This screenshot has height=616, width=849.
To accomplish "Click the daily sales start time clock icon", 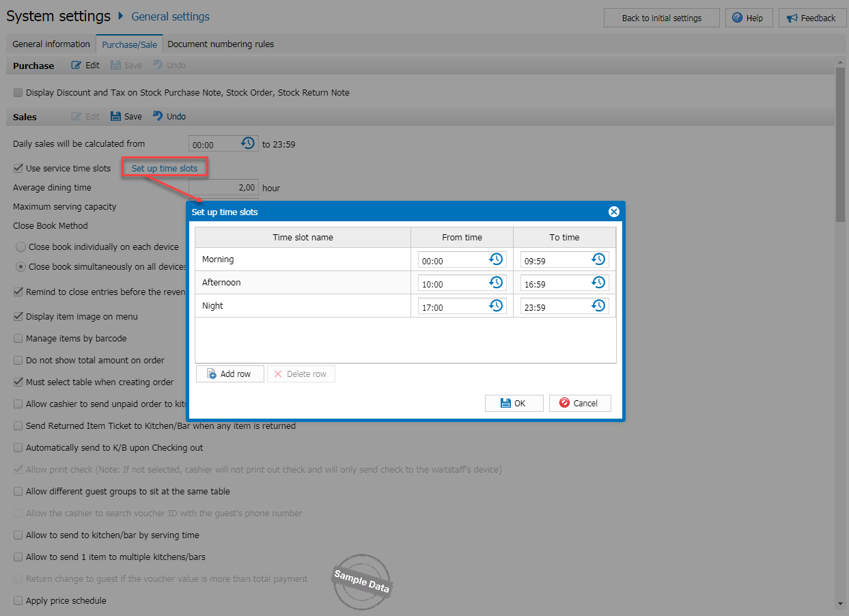I will pyautogui.click(x=248, y=143).
